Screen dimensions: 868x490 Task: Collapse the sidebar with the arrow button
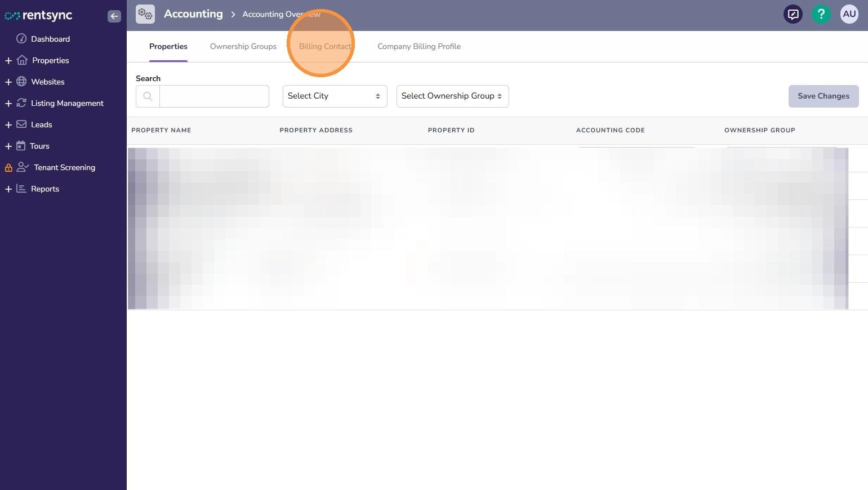coord(114,16)
